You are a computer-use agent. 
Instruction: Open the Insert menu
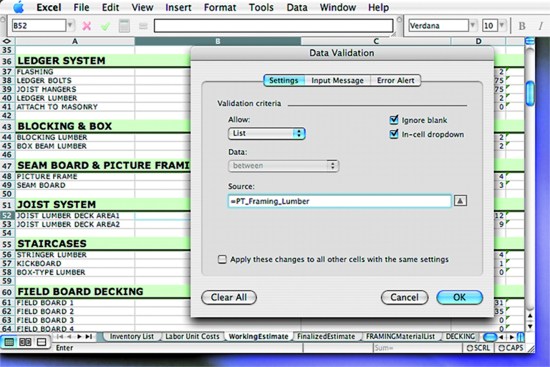point(178,7)
